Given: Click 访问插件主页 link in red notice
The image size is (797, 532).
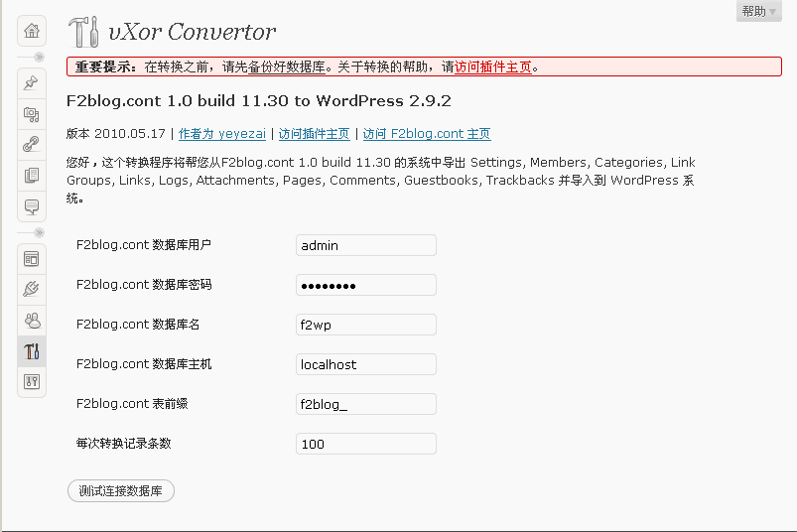Looking at the screenshot, I should point(492,67).
